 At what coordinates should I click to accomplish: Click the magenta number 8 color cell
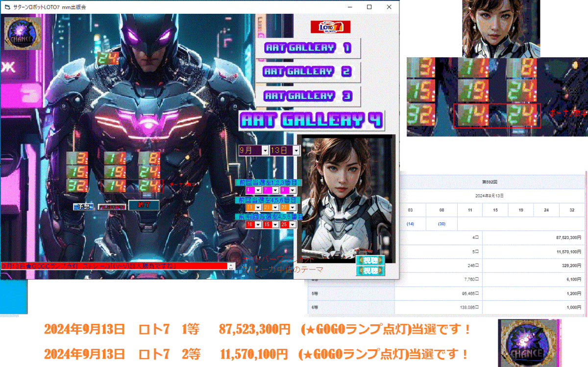[285, 190]
